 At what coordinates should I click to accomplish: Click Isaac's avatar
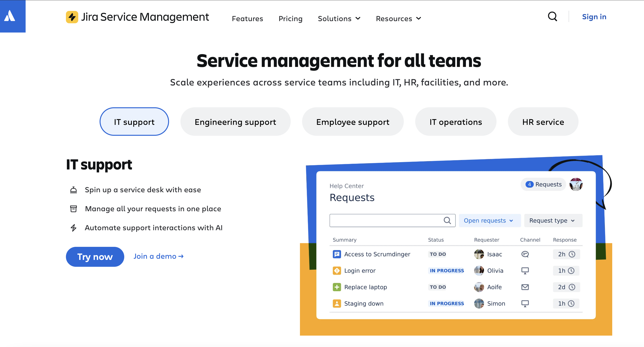[479, 254]
